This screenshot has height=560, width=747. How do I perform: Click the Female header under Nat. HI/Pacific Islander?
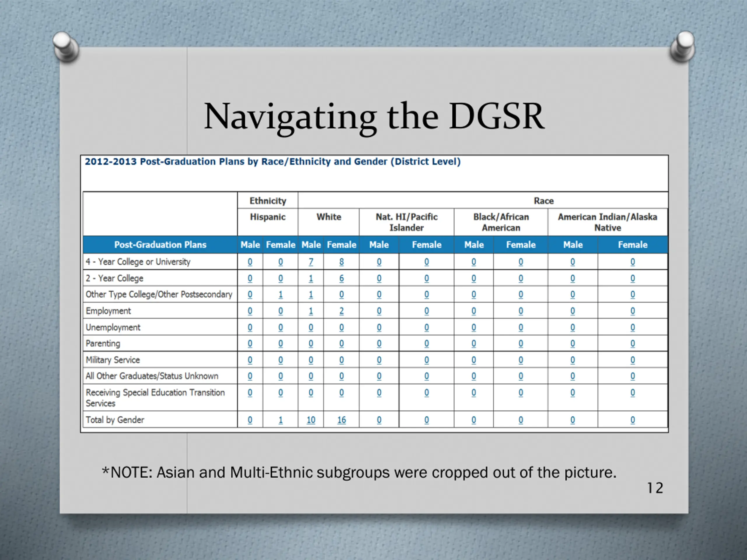click(x=427, y=245)
